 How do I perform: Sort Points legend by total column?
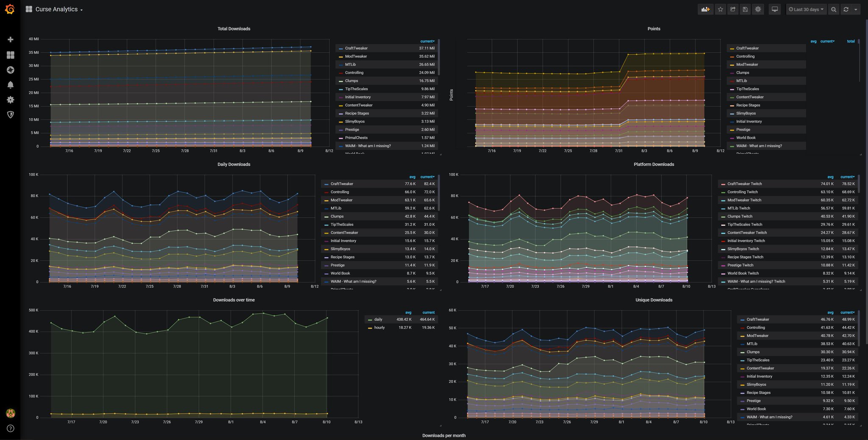coord(851,41)
